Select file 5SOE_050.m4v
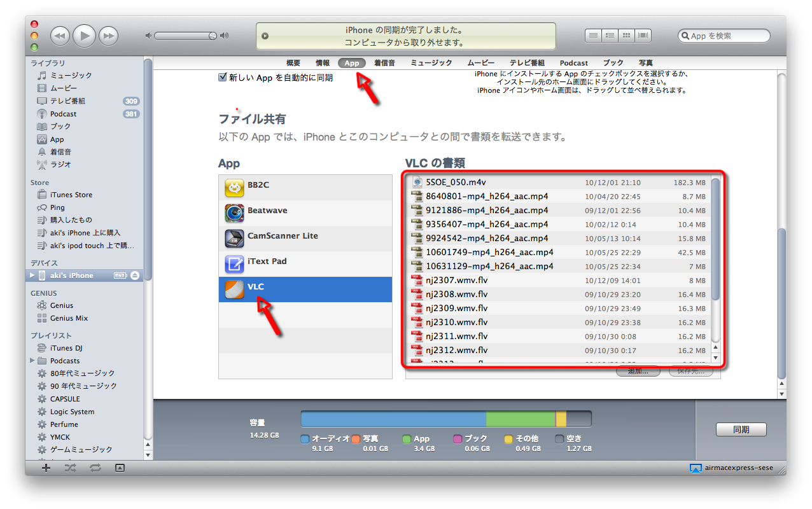This screenshot has width=812, height=509. [x=559, y=183]
